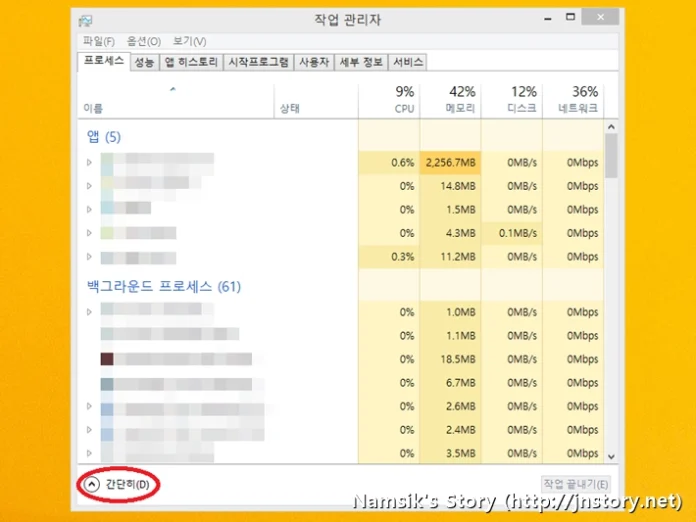Expand the app row showing 14.8MB memory
Screen dimensions: 696x522
coord(89,185)
